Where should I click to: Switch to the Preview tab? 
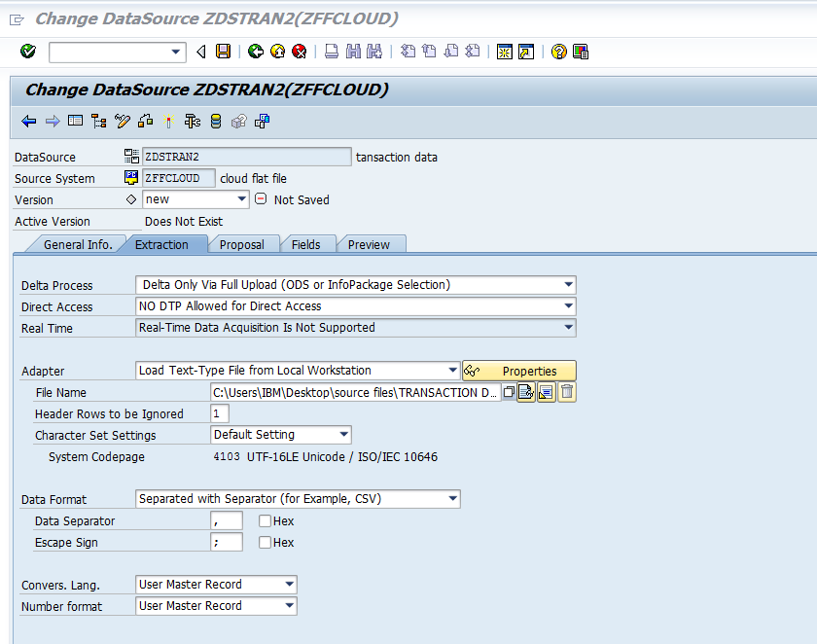[x=371, y=244]
